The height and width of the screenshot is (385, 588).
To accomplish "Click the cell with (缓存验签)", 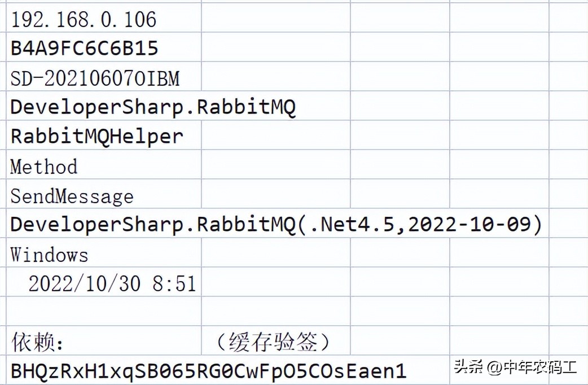I will (x=274, y=342).
